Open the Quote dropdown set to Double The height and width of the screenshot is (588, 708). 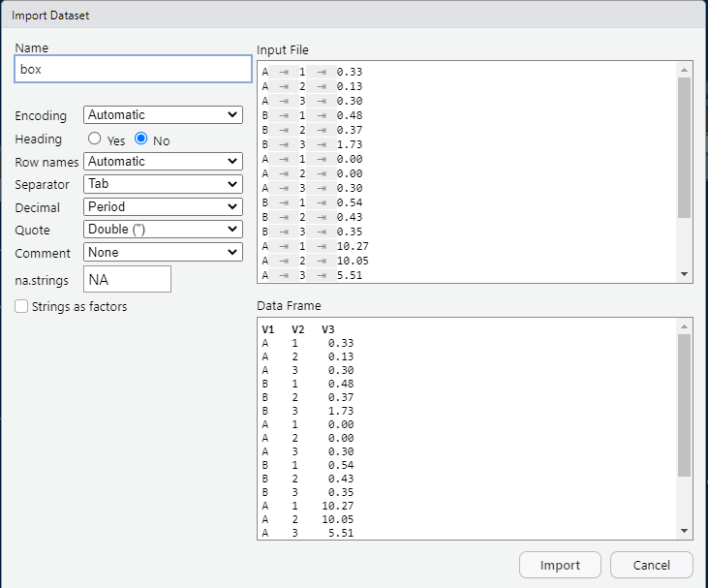click(163, 230)
